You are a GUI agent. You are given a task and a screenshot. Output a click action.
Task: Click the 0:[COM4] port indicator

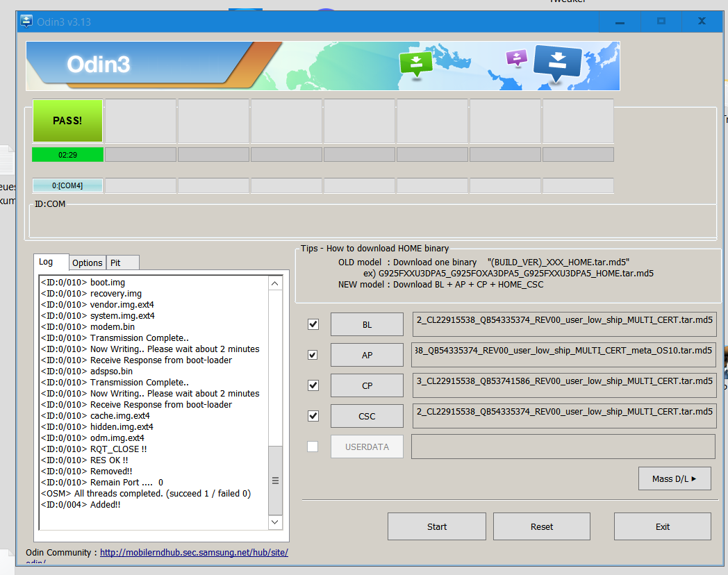pos(68,185)
